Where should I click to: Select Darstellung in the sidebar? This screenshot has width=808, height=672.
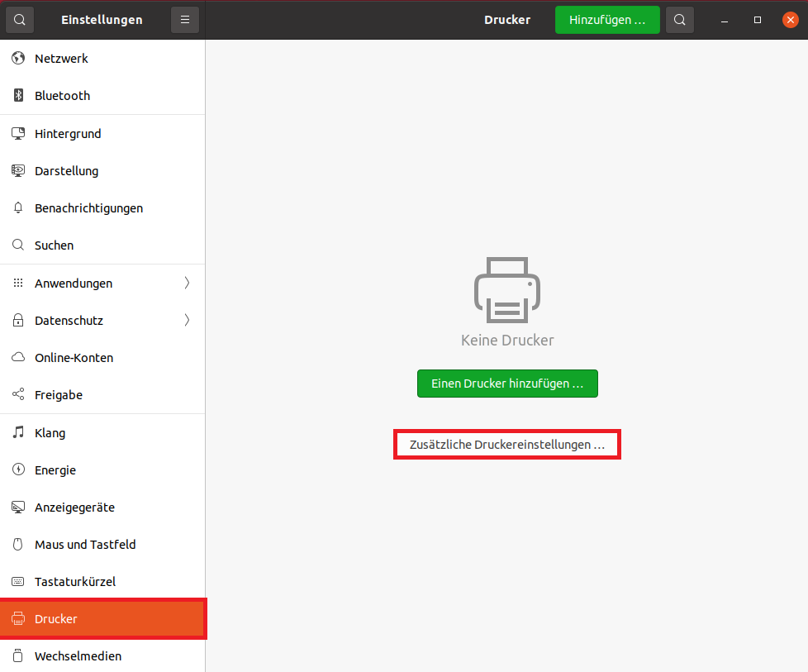pyautogui.click(x=66, y=171)
